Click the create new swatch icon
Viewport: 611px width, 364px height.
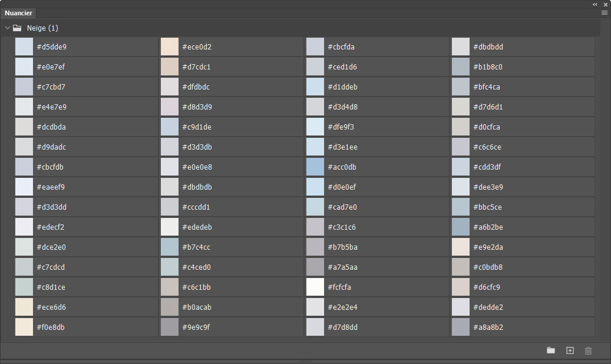(570, 350)
